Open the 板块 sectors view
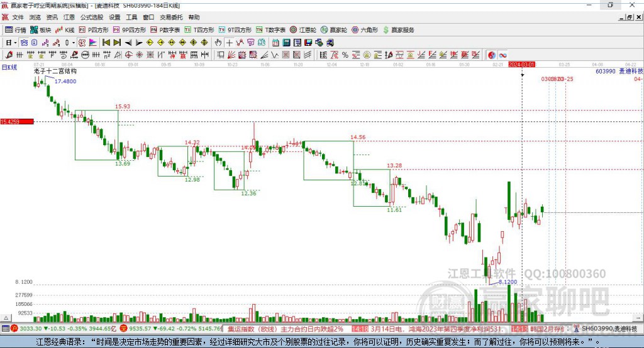Image resolution: width=644 pixels, height=348 pixels. 41,30
